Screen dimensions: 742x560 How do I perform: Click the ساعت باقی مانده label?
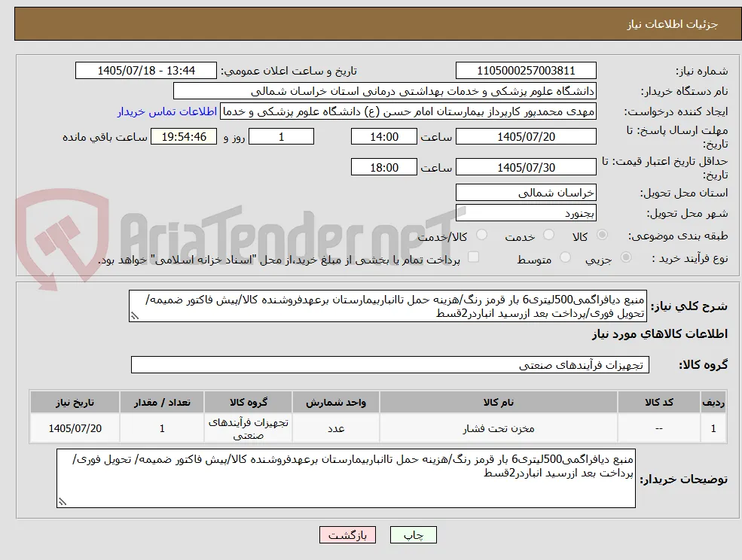click(105, 137)
